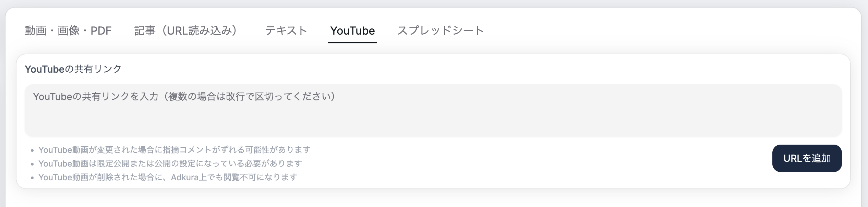The height and width of the screenshot is (207, 868).
Task: Click the YouTubeの共有リンク heading label
Action: click(x=73, y=68)
